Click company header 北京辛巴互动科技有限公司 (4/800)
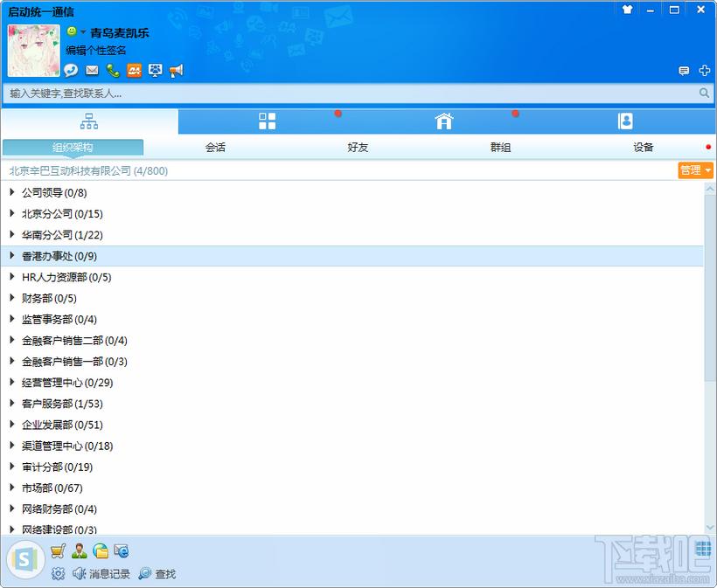717x588 pixels. click(x=88, y=171)
